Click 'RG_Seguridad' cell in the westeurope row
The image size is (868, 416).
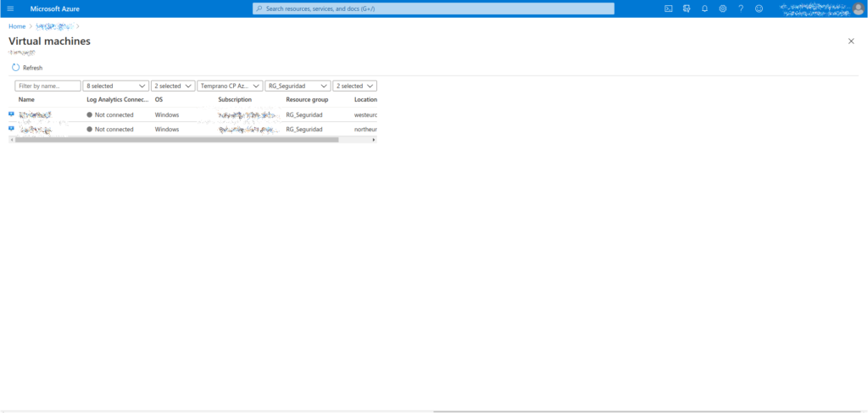click(304, 114)
